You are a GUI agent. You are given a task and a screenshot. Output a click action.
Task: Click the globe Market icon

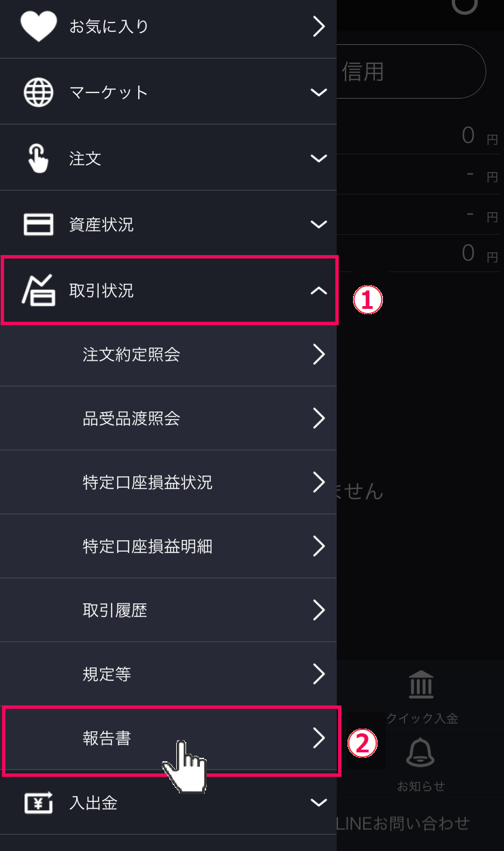tap(39, 92)
